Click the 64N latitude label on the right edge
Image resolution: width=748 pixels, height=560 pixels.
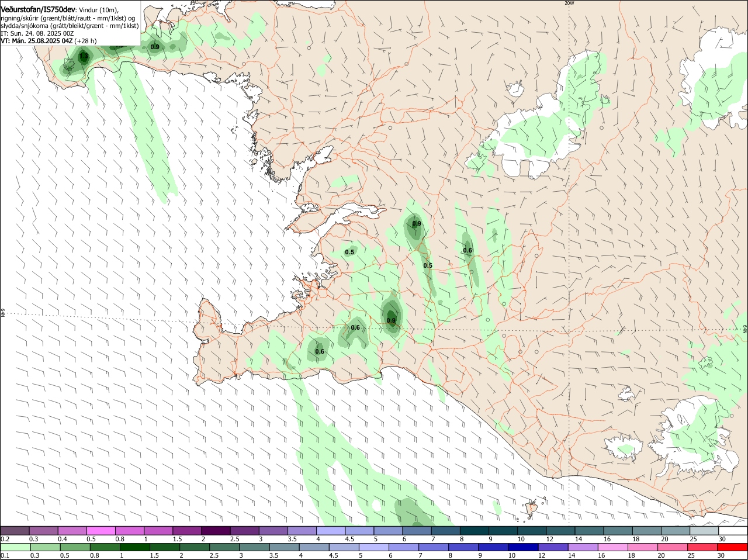point(745,330)
